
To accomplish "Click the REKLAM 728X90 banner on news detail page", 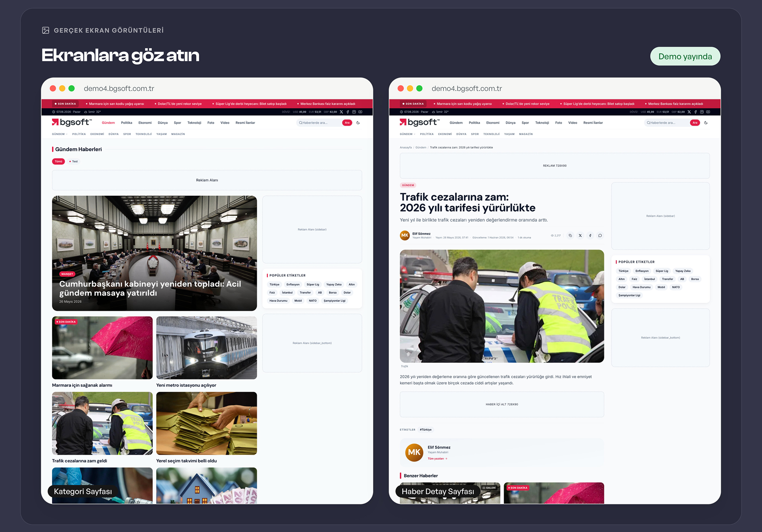I will [x=554, y=166].
